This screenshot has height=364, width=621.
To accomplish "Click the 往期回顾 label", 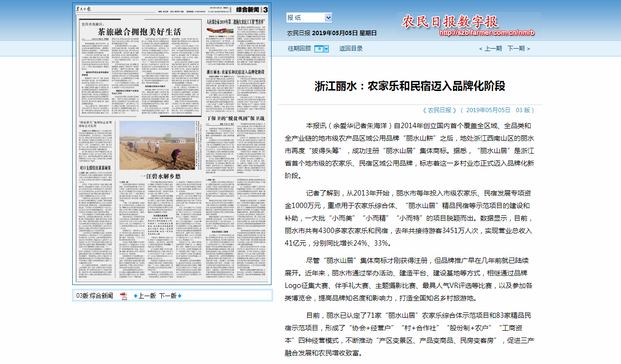I will pos(299,49).
